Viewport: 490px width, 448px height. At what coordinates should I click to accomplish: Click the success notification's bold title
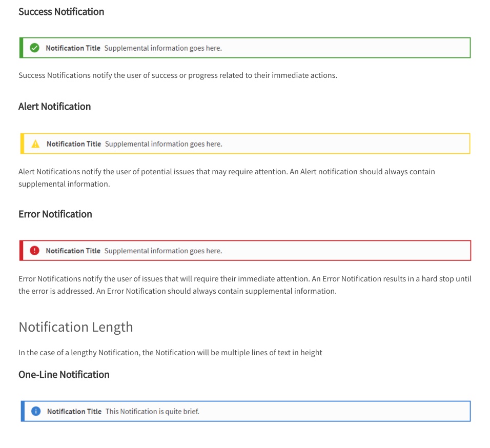[x=73, y=48]
